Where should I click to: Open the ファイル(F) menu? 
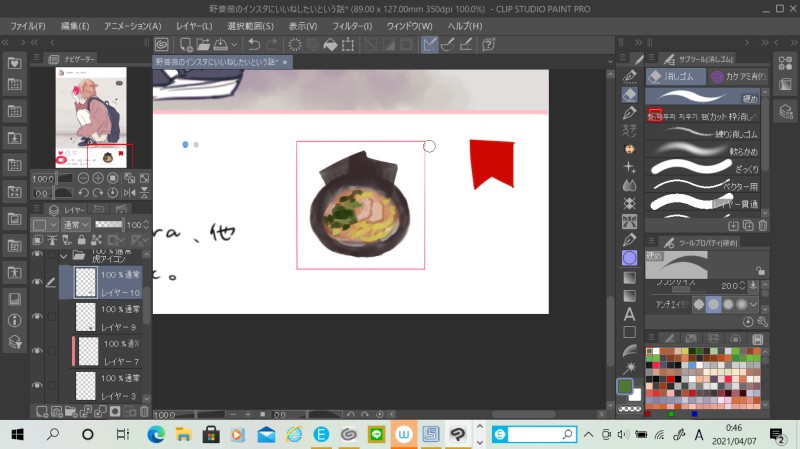click(28, 26)
